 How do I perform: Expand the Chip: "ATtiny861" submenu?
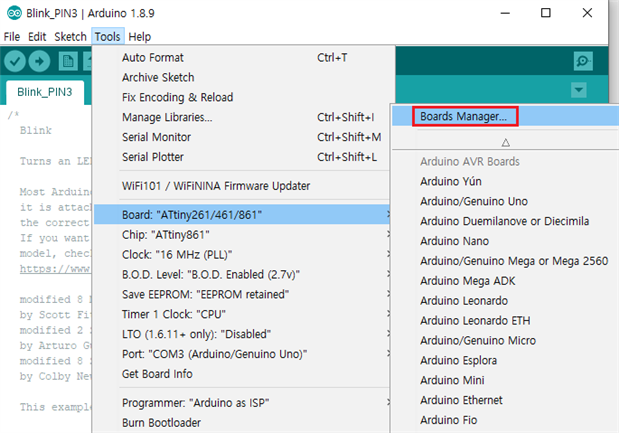pyautogui.click(x=242, y=235)
